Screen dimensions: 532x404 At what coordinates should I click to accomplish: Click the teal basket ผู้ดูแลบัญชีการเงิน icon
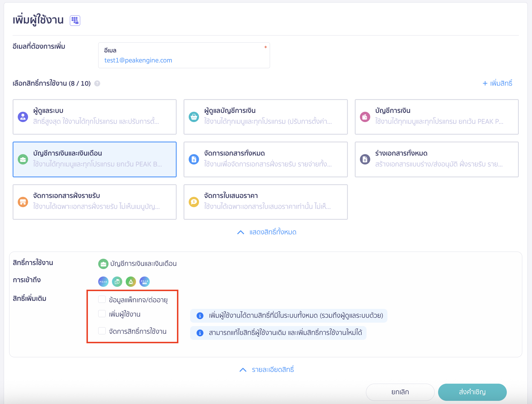pyautogui.click(x=194, y=117)
